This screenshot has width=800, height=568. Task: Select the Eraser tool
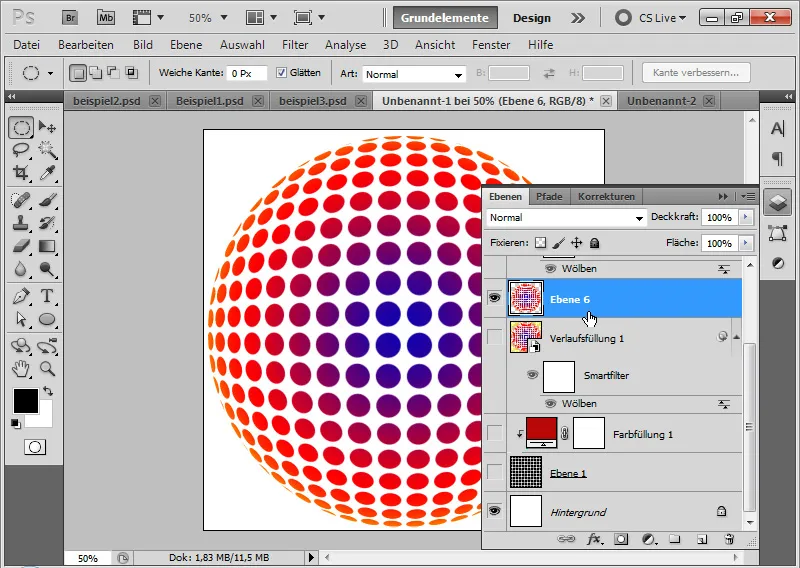tap(21, 246)
